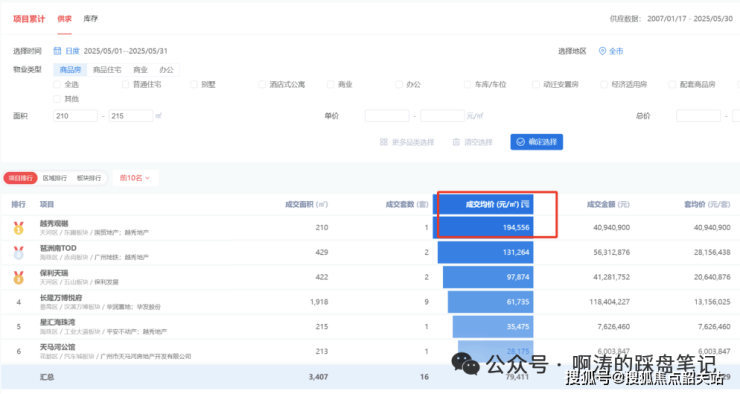This screenshot has height=394, width=740.
Task: Click the location pin icon next to 全市
Action: 602,51
